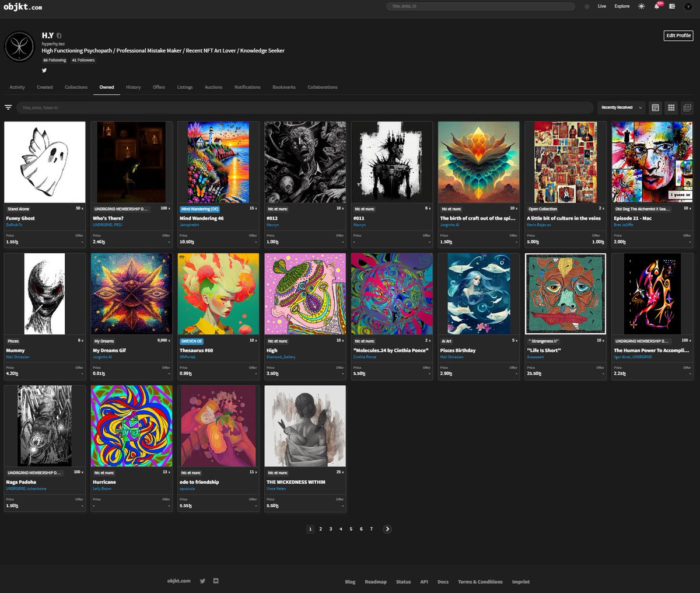Open the 'ode to friendship' title
This screenshot has height=593, width=700.
click(x=199, y=482)
